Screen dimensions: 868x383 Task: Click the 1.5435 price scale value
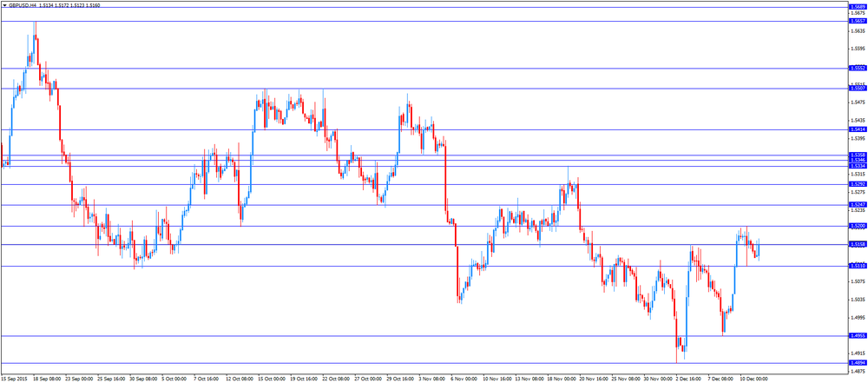pyautogui.click(x=858, y=120)
